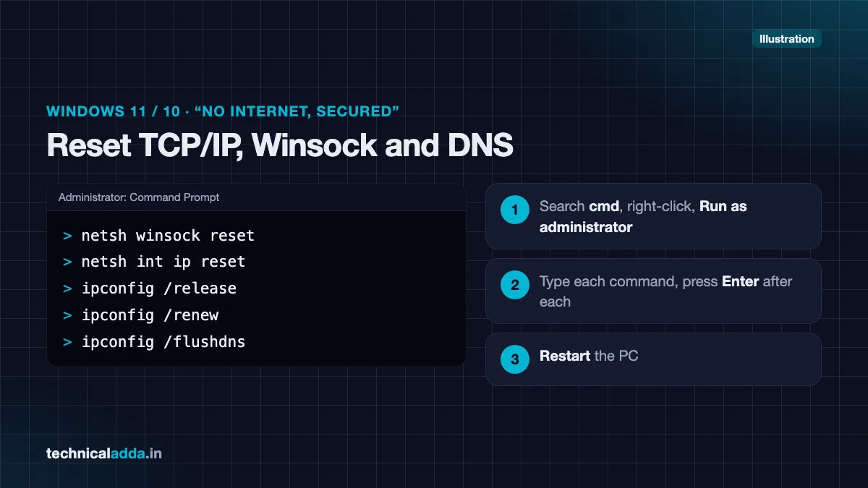Click the "Search cmd, right-click, Run as administrator" step
The height and width of the screenshot is (488, 868).
[x=653, y=216]
